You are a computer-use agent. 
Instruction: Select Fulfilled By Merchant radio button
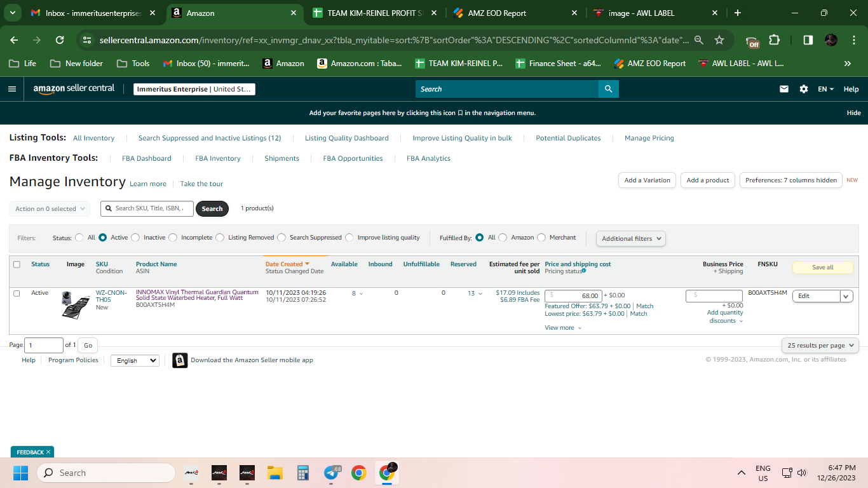point(541,238)
